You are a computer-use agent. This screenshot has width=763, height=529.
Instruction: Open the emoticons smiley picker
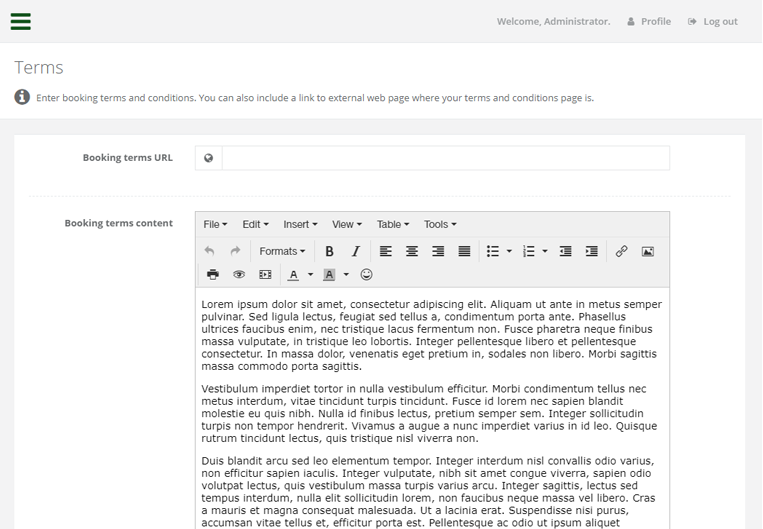[x=366, y=274]
